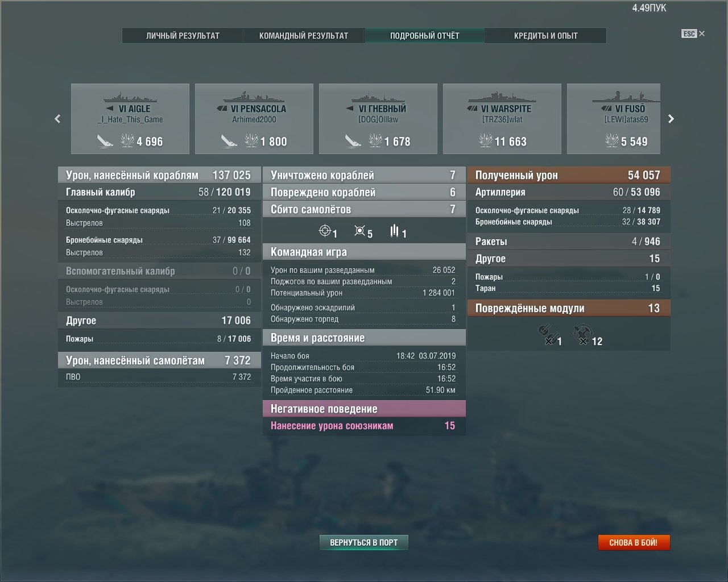Click damage icon on ГНЕВНЫЙ card
The image size is (728, 582).
pyautogui.click(x=375, y=140)
